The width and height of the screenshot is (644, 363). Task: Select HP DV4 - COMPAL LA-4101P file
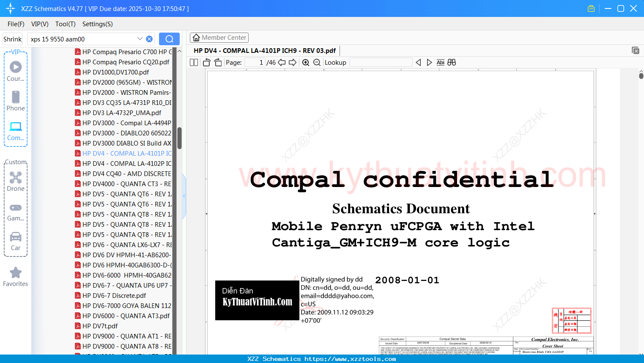pos(123,154)
